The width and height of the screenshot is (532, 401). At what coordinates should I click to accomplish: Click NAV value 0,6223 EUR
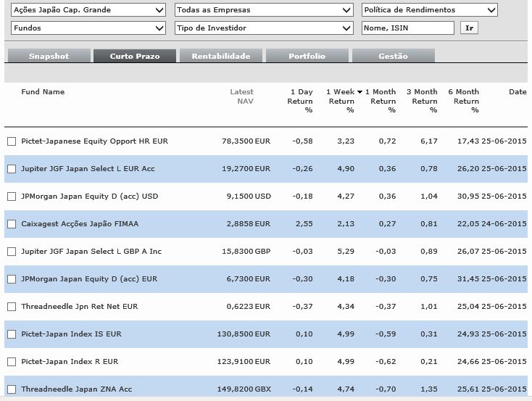(249, 307)
